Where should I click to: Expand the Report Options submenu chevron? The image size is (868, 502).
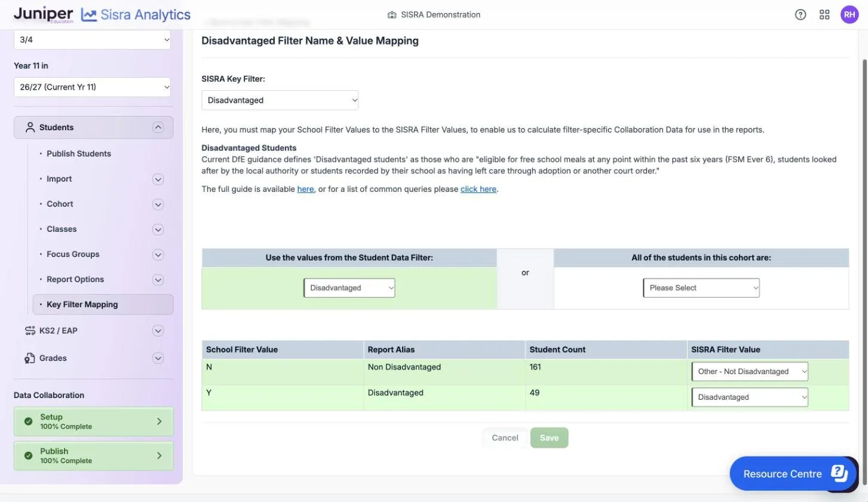(158, 279)
